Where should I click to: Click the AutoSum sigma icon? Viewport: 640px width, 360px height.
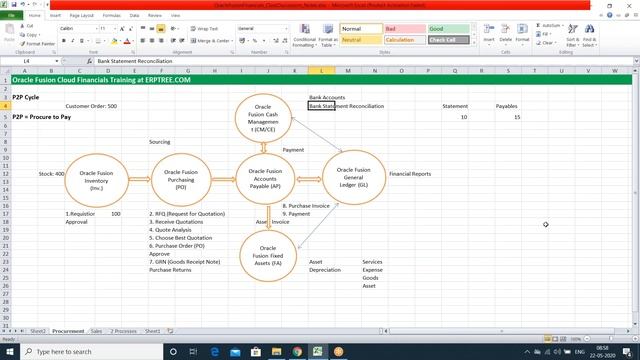coord(538,25)
